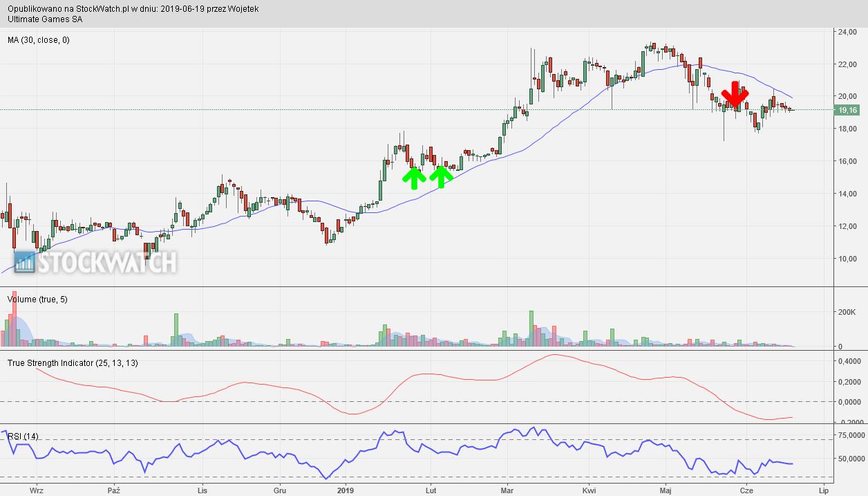The height and width of the screenshot is (496, 868).
Task: Click the 24,00 price axis label
Action: (847, 33)
